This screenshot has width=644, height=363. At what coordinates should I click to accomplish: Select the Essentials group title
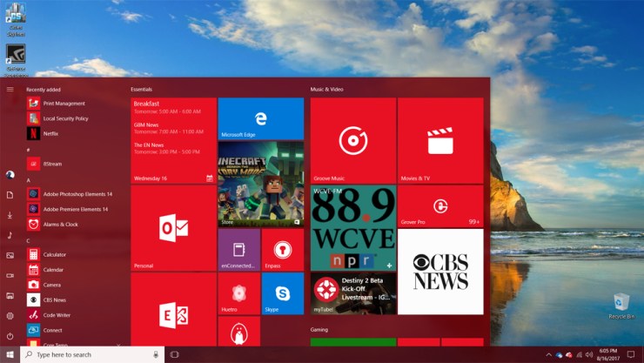(141, 89)
